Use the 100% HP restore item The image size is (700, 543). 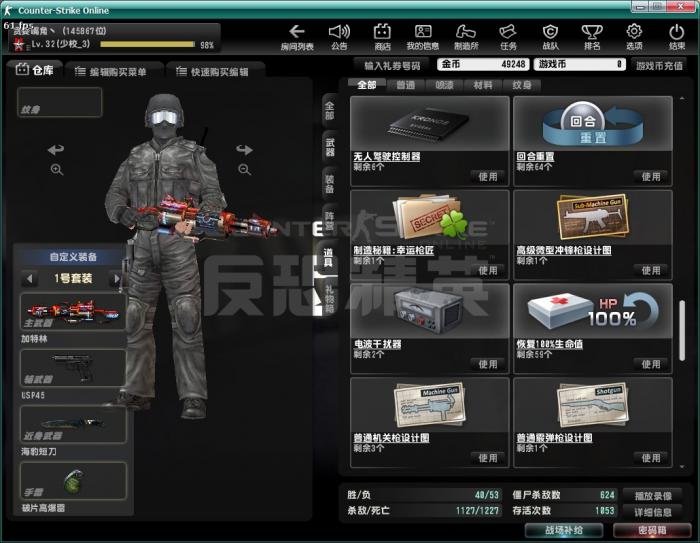(651, 364)
